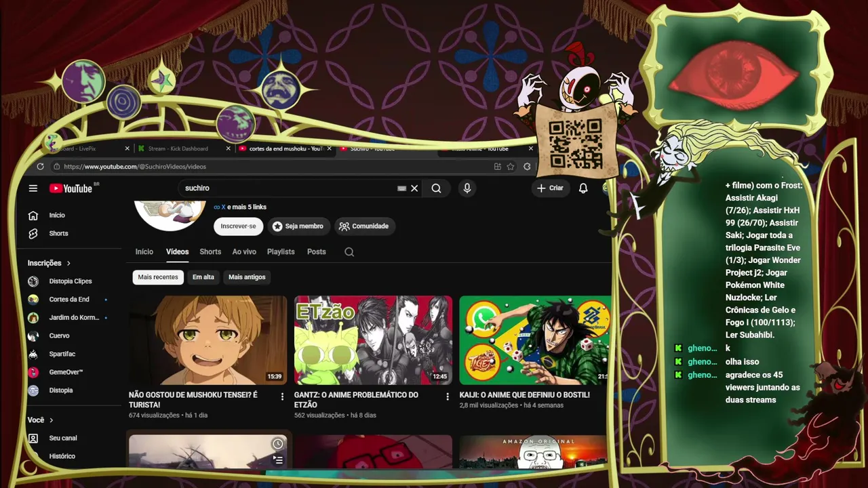Clear the search text with the X icon
Viewport: 868px width, 488px height.
[x=414, y=188]
